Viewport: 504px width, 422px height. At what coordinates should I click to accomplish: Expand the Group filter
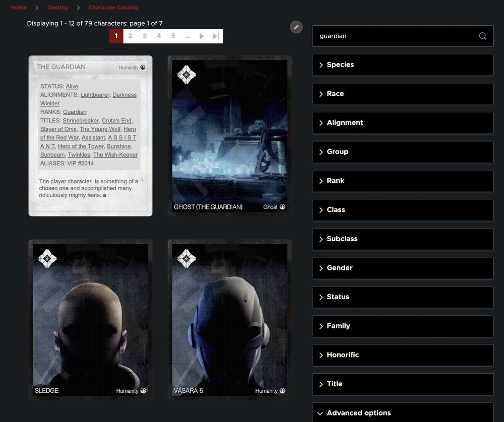pos(403,152)
